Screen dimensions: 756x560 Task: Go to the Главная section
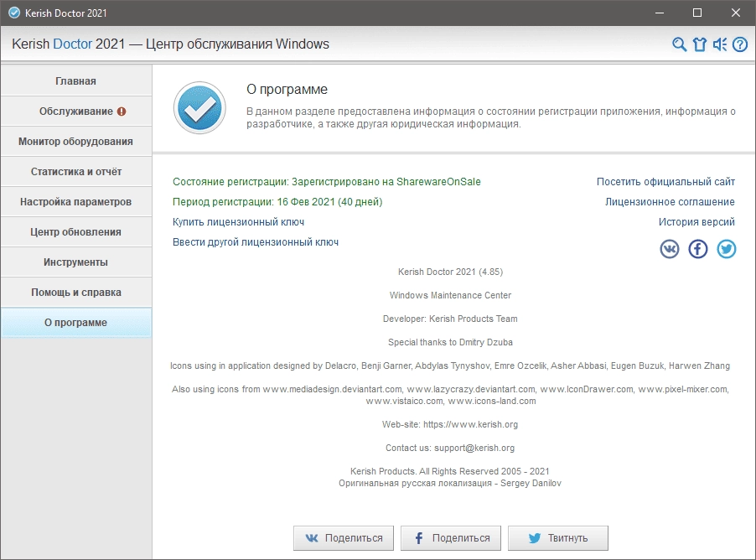click(76, 80)
